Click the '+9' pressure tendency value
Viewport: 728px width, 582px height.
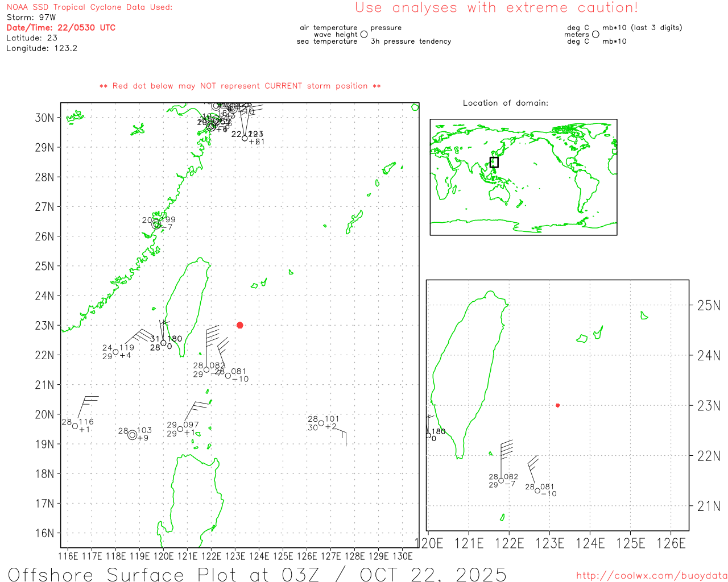pyautogui.click(x=143, y=438)
